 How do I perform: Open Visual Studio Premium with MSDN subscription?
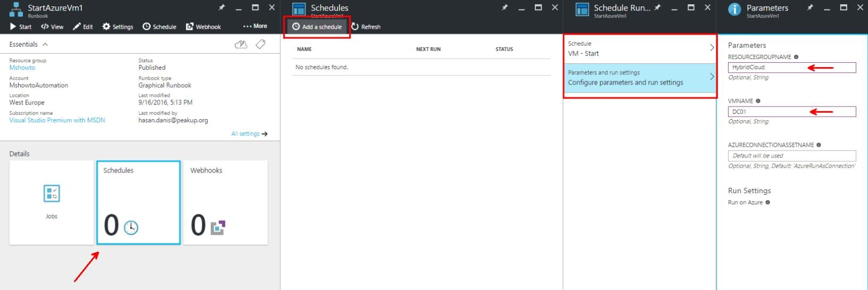(x=57, y=120)
